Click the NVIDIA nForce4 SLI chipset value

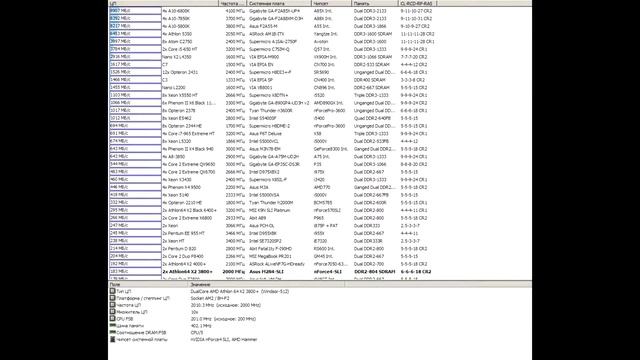[x=224, y=339]
